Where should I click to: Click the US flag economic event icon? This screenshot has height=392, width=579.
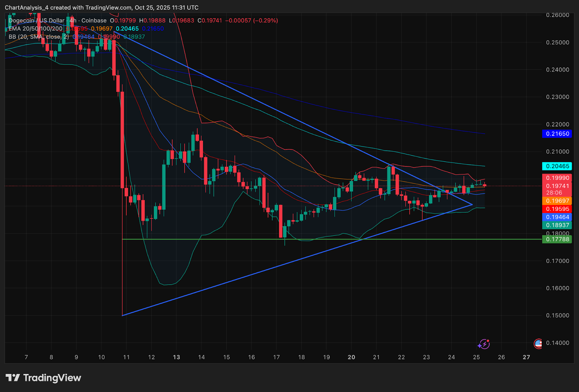[x=538, y=344]
